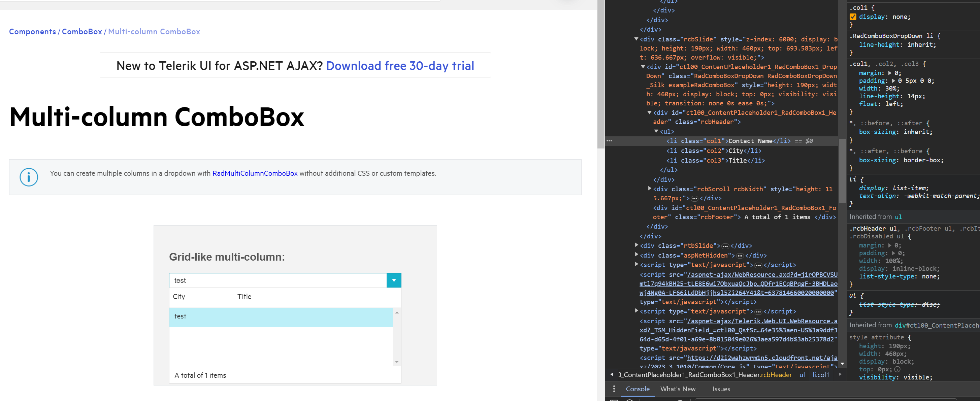This screenshot has width=980, height=401.
Task: Click the ellipsis badge in rtbSlide div
Action: [725, 246]
